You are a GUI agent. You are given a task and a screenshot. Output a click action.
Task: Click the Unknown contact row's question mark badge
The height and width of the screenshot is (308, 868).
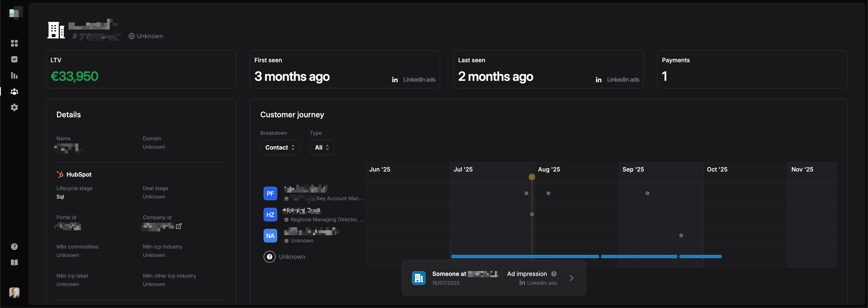pyautogui.click(x=270, y=257)
